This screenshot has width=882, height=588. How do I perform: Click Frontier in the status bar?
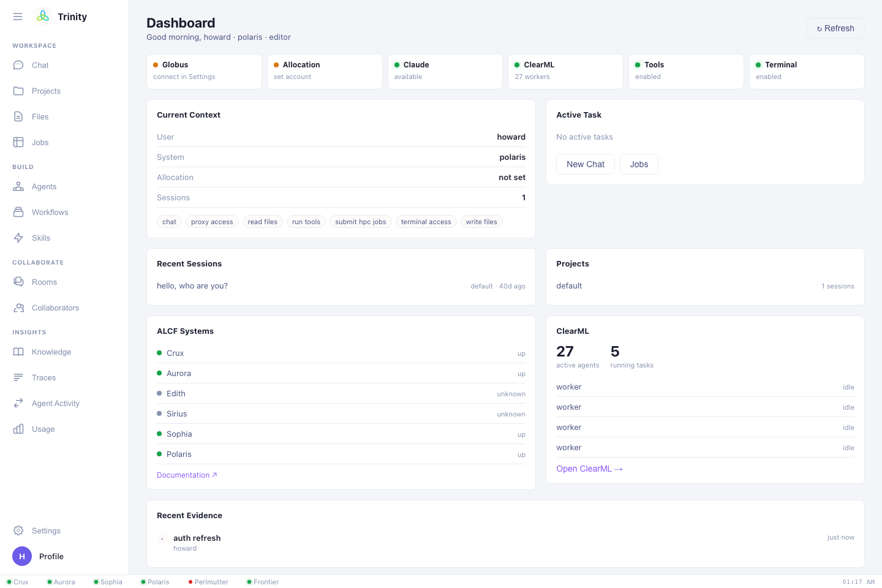pos(263,582)
